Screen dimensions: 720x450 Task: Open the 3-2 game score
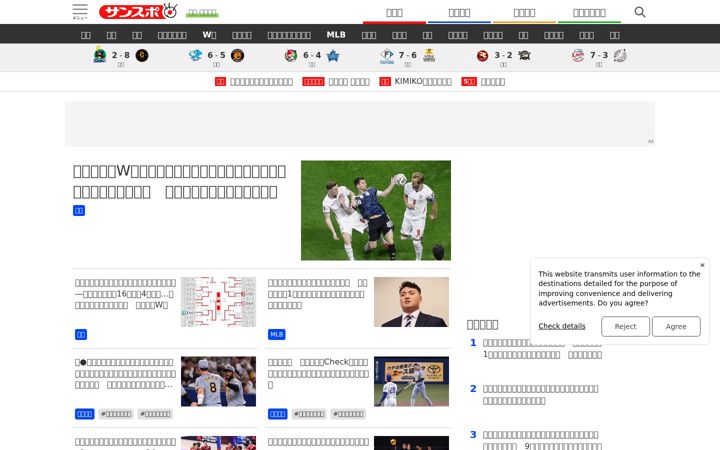[503, 55]
